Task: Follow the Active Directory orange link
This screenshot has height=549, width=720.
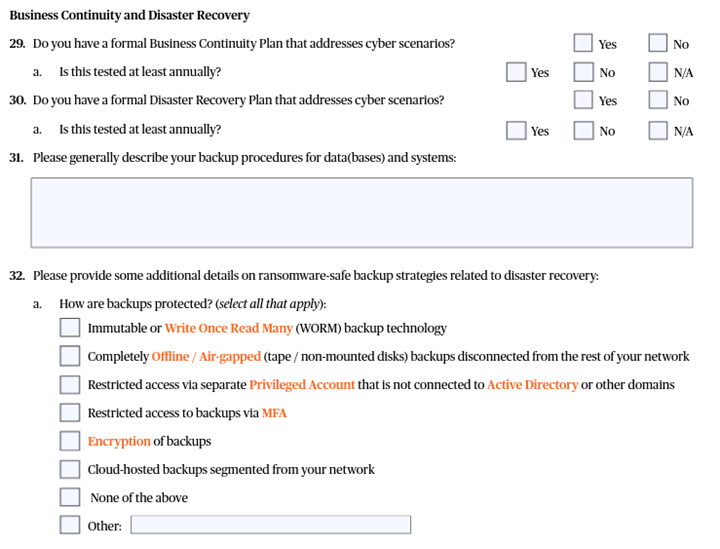Action: (532, 385)
